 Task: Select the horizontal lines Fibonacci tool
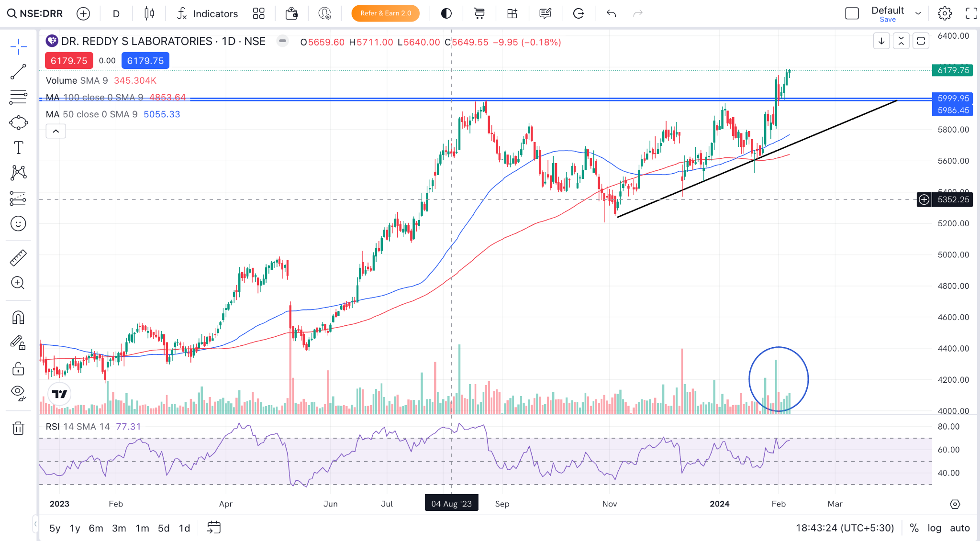click(18, 97)
